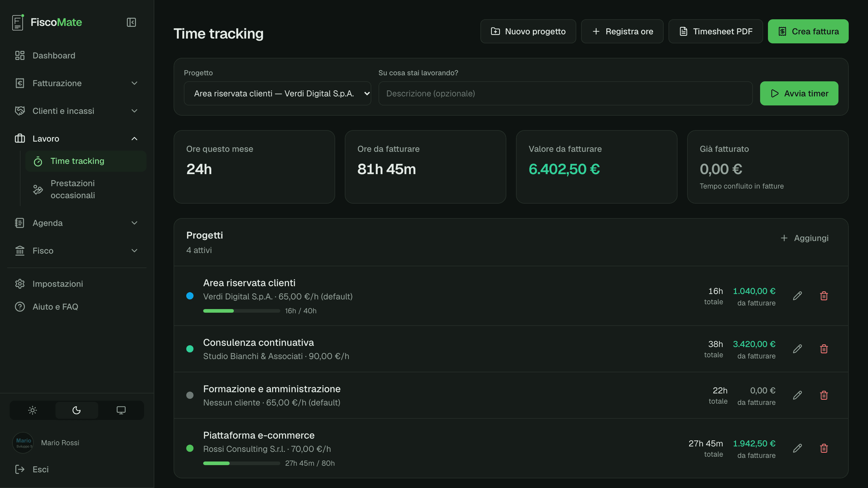Viewport: 868px width, 488px height.
Task: Delete the Piattaforma e-commerce project
Action: click(824, 448)
